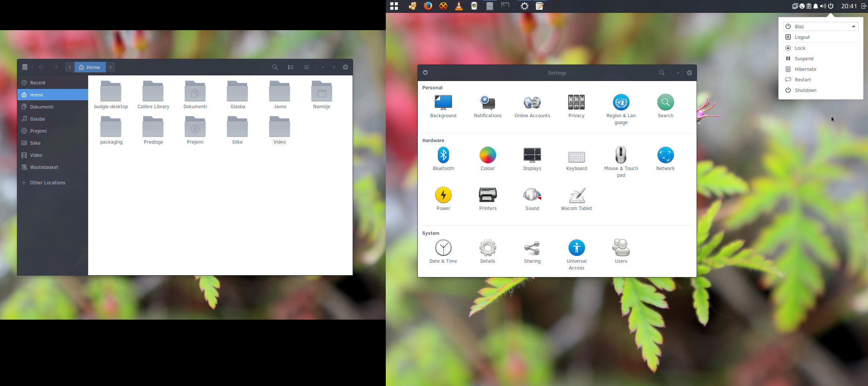Open Other Locations in the Files sidebar
Screen dimensions: 868x386
point(53,182)
